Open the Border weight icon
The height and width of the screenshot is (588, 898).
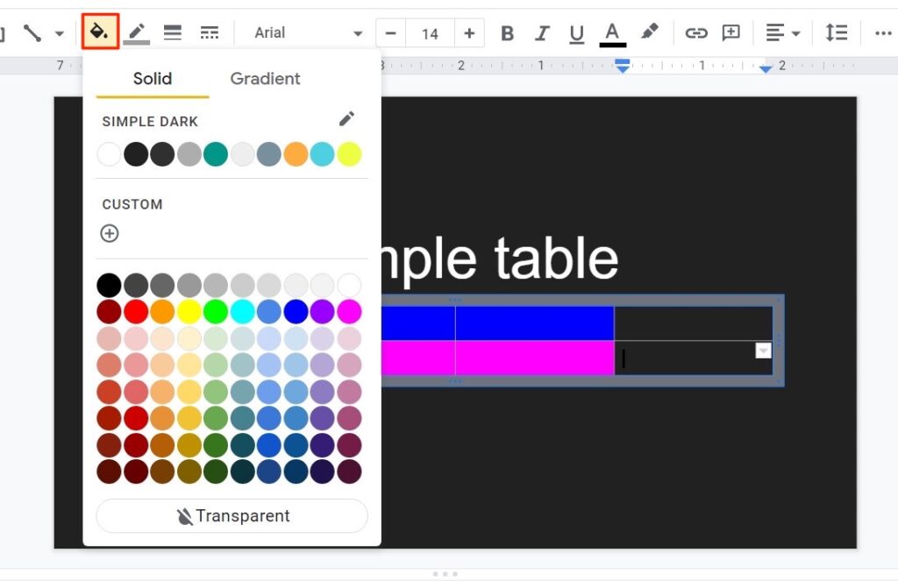(172, 32)
